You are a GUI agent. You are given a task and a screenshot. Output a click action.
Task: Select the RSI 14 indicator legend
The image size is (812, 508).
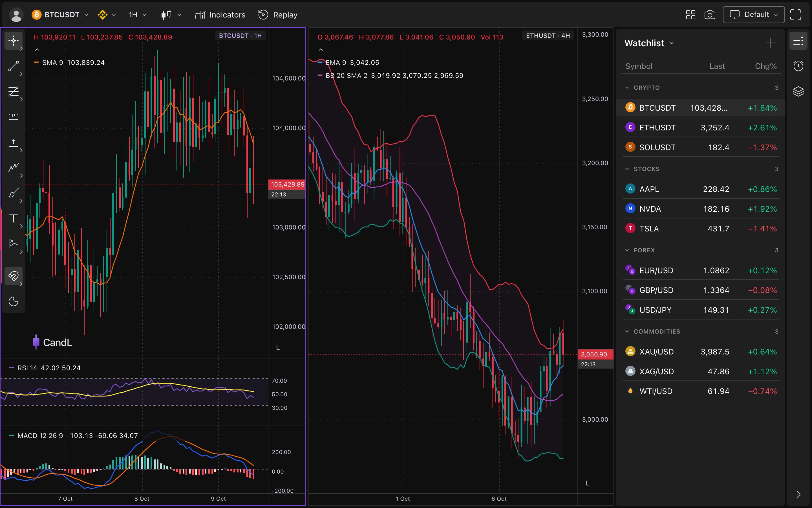point(45,368)
